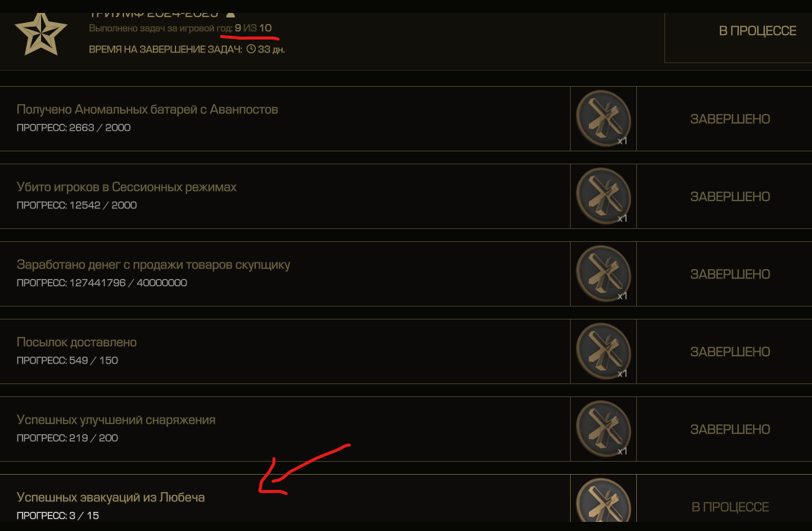The width and height of the screenshot is (812, 531).
Task: Click the 9 ИЗ 10 tasks completed counter
Action: (x=253, y=28)
